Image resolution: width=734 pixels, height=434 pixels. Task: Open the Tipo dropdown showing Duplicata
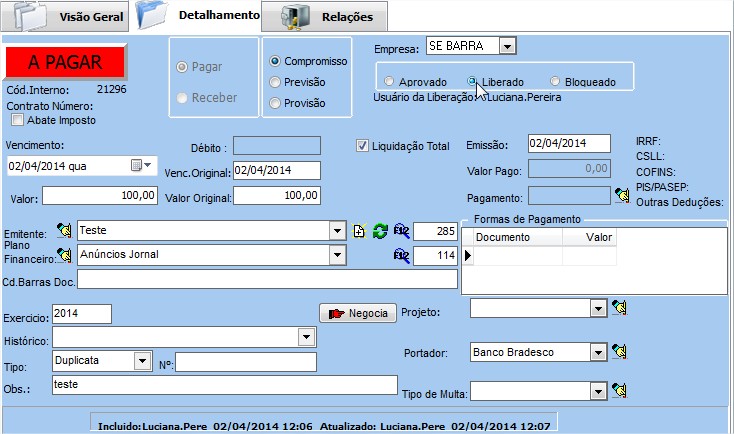[141, 361]
